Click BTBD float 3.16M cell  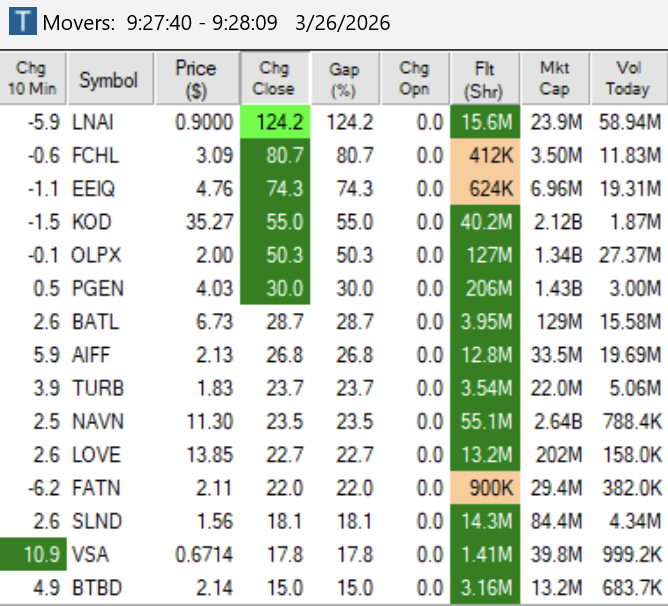[x=485, y=588]
